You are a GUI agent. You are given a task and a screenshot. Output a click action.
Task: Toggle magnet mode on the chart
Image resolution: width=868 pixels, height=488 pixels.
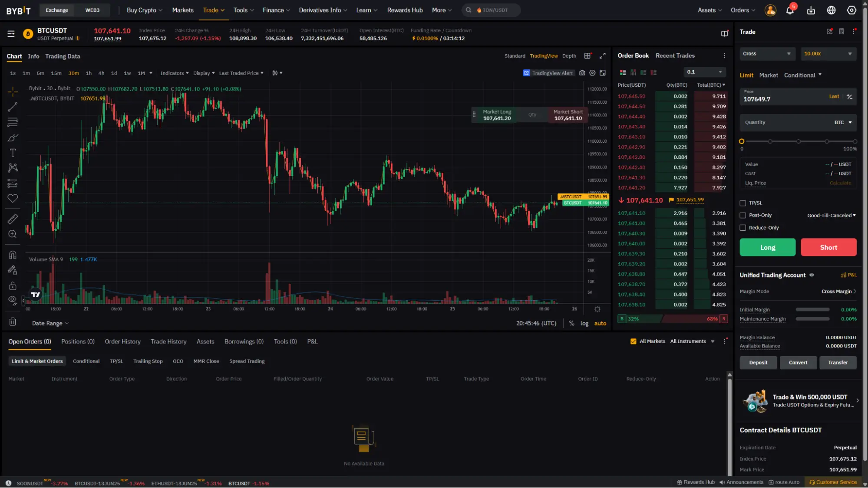point(13,255)
